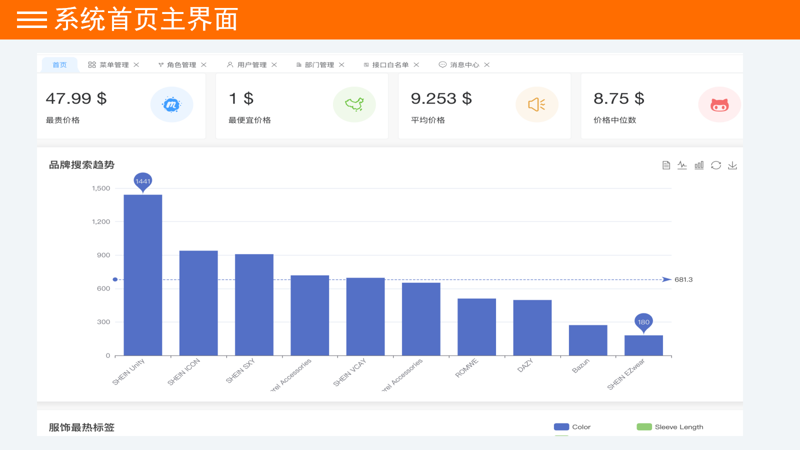800x450 pixels.
Task: Click the 681.3 average line label
Action: pyautogui.click(x=683, y=280)
